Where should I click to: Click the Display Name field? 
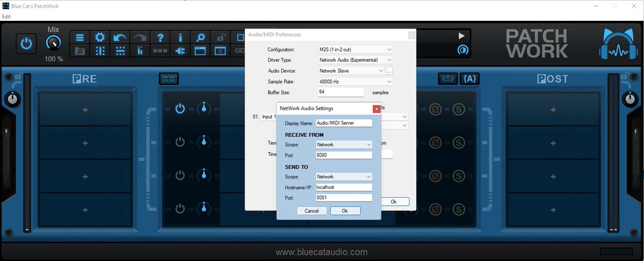pyautogui.click(x=344, y=123)
